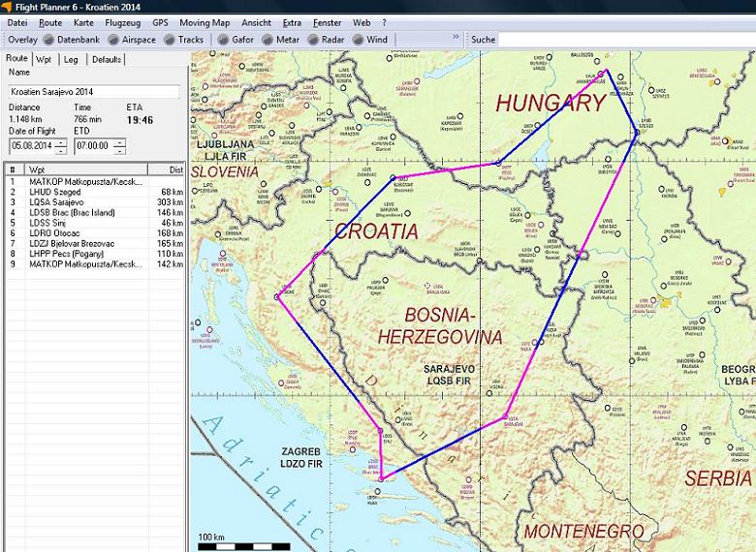Decrease the ETD time with down arrow
The height and width of the screenshot is (552, 756).
click(x=119, y=151)
